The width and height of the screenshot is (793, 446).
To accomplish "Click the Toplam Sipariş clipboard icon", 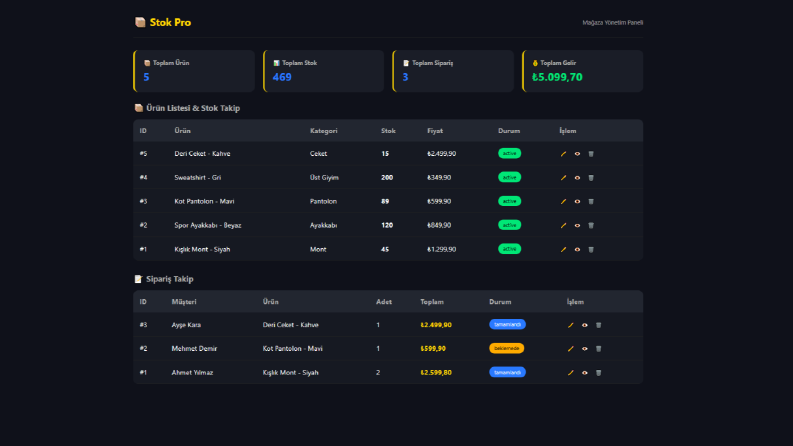I will pos(406,63).
